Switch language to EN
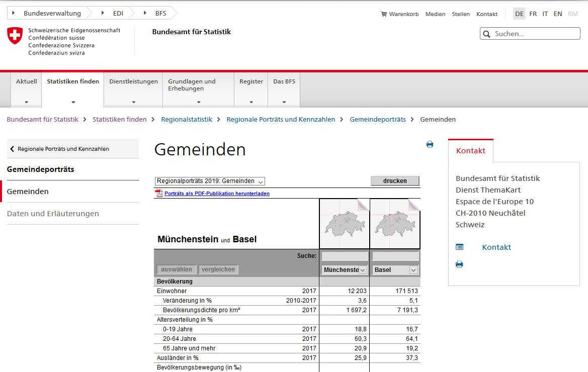This screenshot has height=372, width=588. (x=557, y=14)
